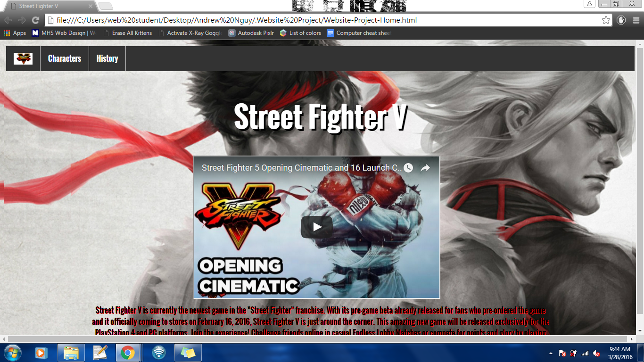Click the Show Desktop strip by the clock
The height and width of the screenshot is (362, 644).
(x=641, y=353)
